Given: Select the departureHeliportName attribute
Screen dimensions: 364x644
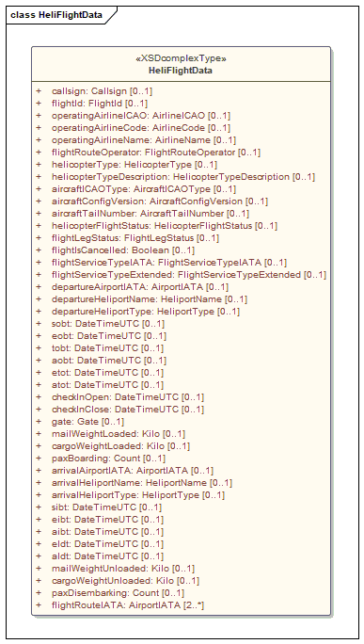Looking at the screenshot, I should 150,299.
